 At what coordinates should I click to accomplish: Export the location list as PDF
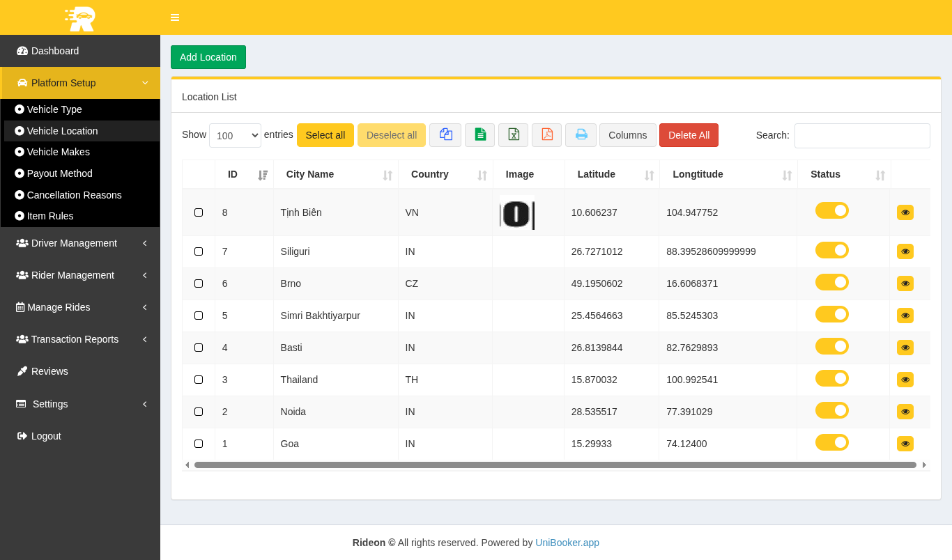pyautogui.click(x=546, y=135)
